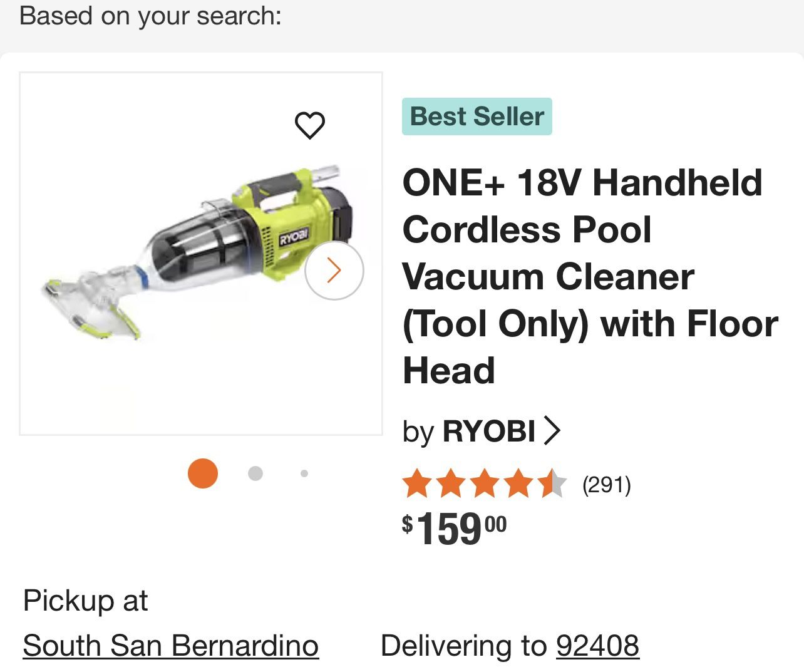This screenshot has height=672, width=804.
Task: Select the first orange carousel dot
Action: click(x=203, y=473)
